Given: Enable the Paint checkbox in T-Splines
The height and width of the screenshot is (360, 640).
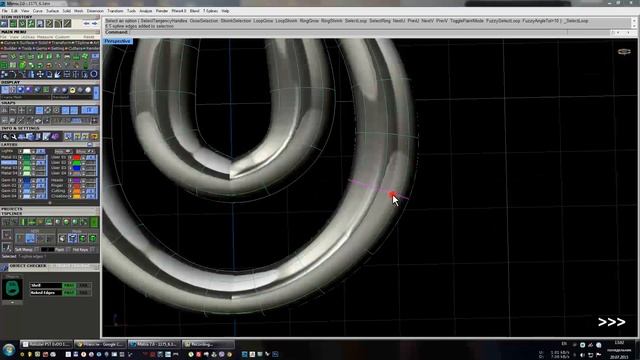Looking at the screenshot, I should (68, 249).
